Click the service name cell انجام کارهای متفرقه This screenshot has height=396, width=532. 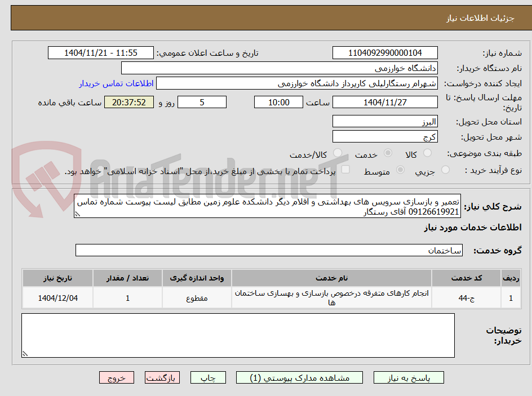point(331,297)
